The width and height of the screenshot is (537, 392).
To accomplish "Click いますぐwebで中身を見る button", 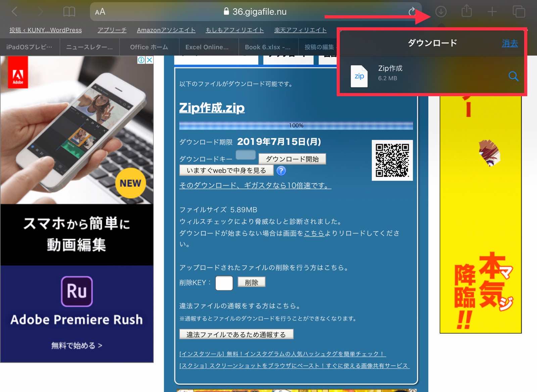I will click(226, 170).
